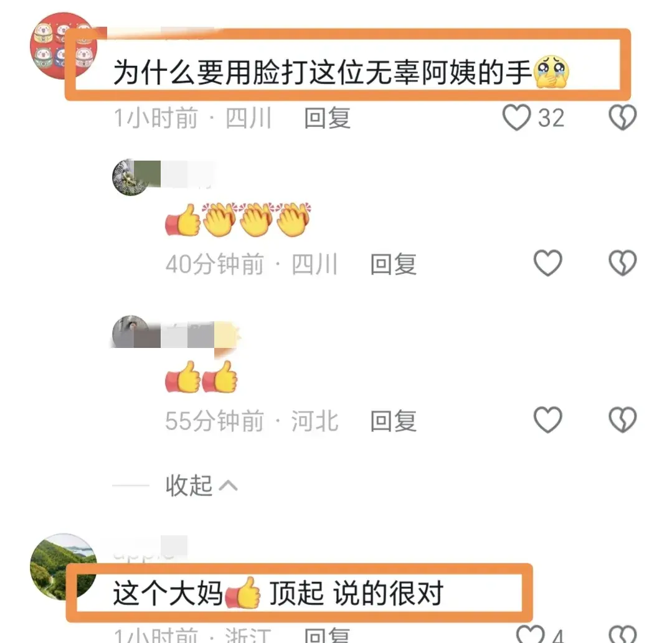Reply to the bottom Zhejiang comment

pos(328,635)
